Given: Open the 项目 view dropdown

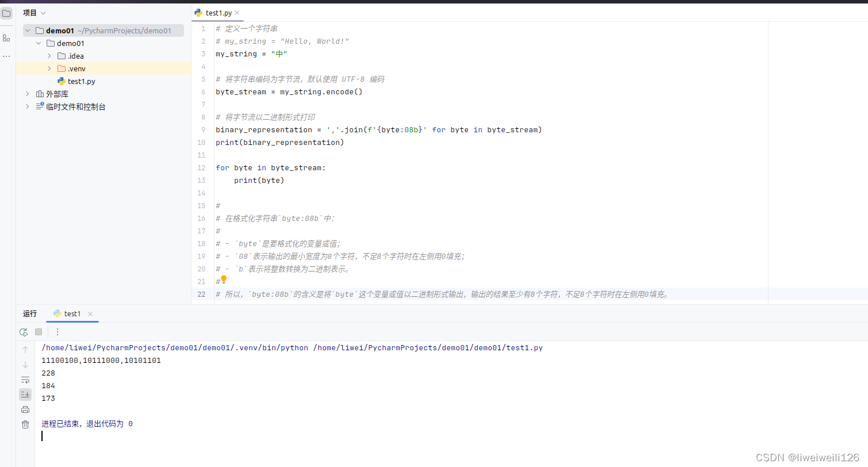Looking at the screenshot, I should (x=35, y=13).
